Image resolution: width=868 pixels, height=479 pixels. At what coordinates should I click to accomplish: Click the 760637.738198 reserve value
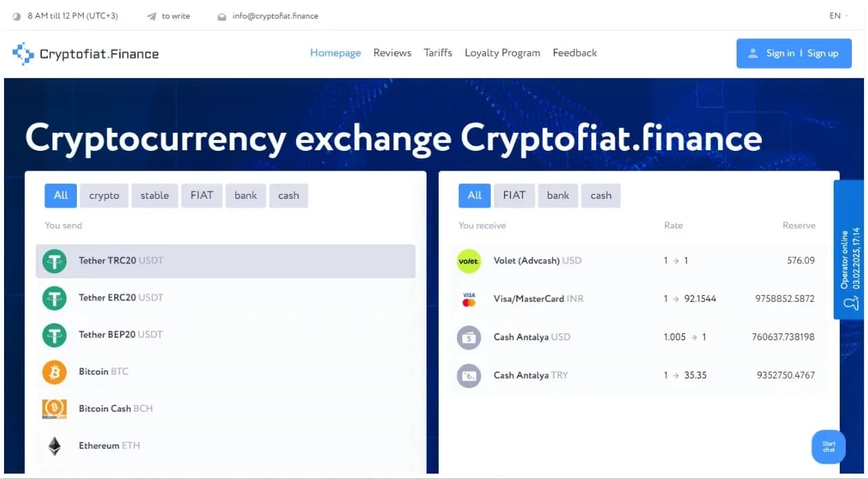(x=783, y=337)
